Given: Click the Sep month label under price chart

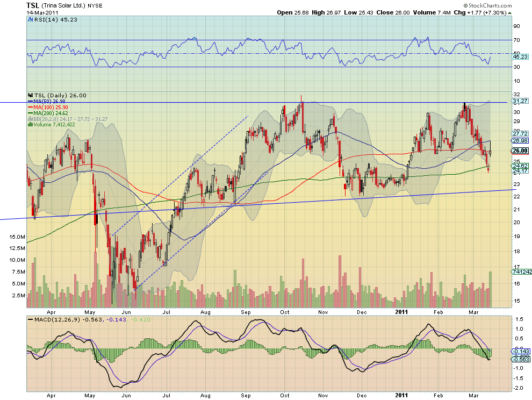Looking at the screenshot, I should [246, 312].
